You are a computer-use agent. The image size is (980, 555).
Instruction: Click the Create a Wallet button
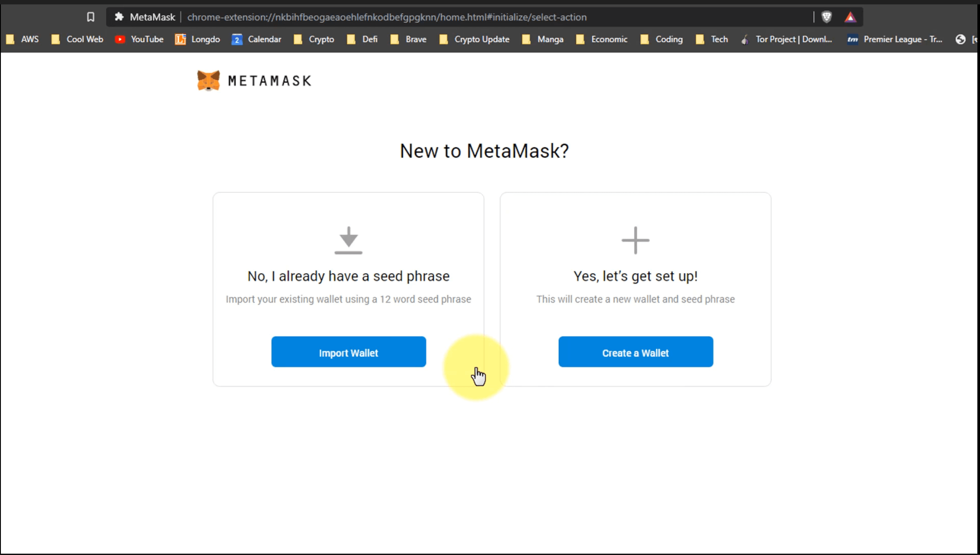click(636, 352)
